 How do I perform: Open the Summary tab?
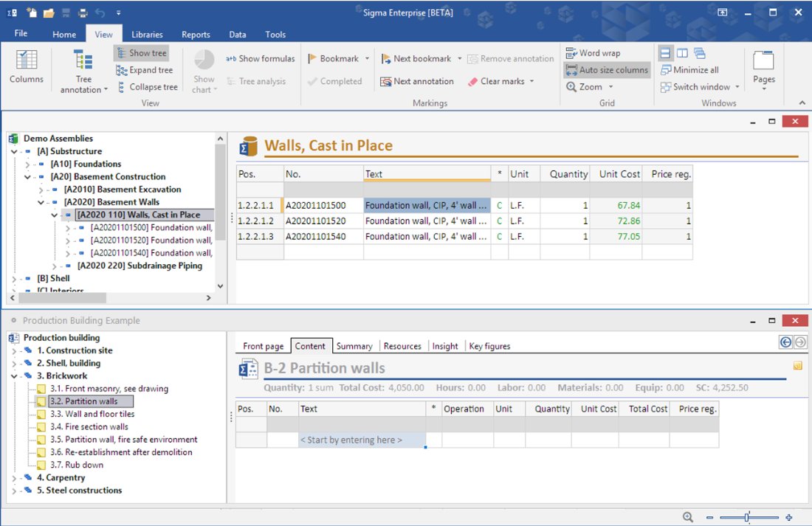[x=354, y=346]
